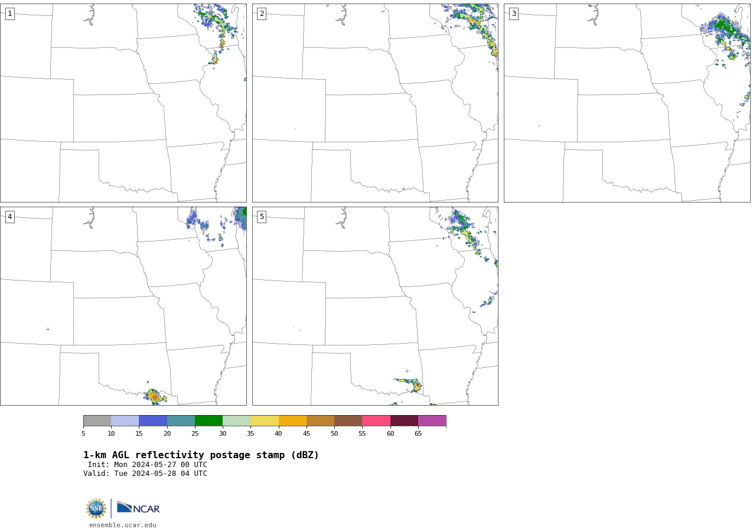Click the storm cell in panel 4 near Texas border

coord(154,397)
